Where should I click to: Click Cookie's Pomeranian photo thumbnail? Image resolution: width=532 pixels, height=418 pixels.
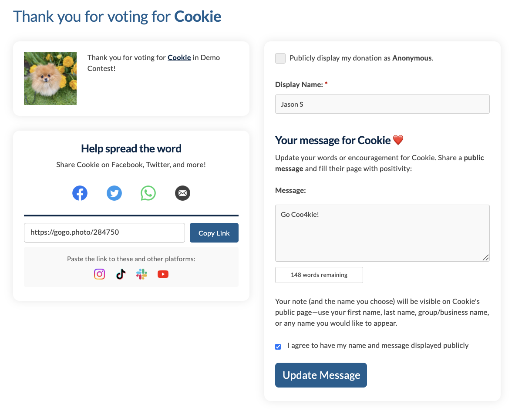click(x=50, y=78)
